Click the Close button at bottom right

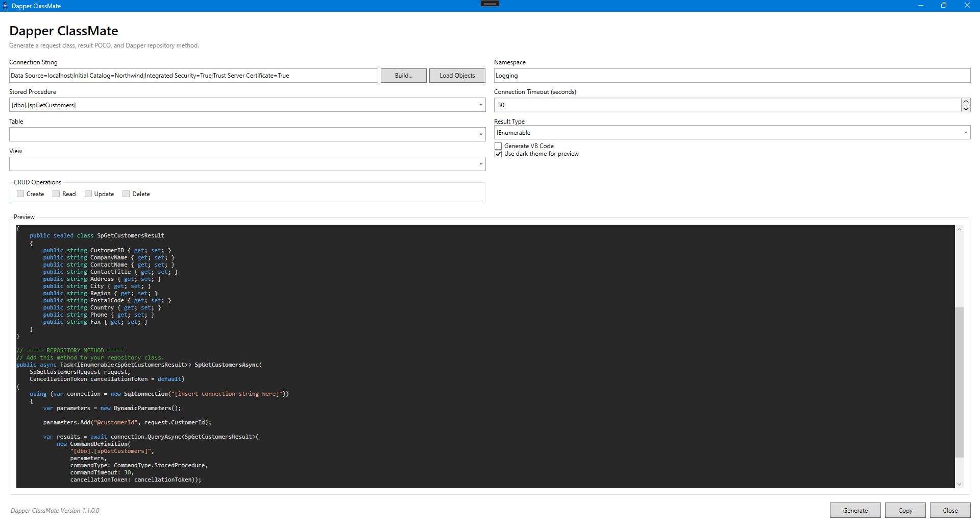point(950,510)
